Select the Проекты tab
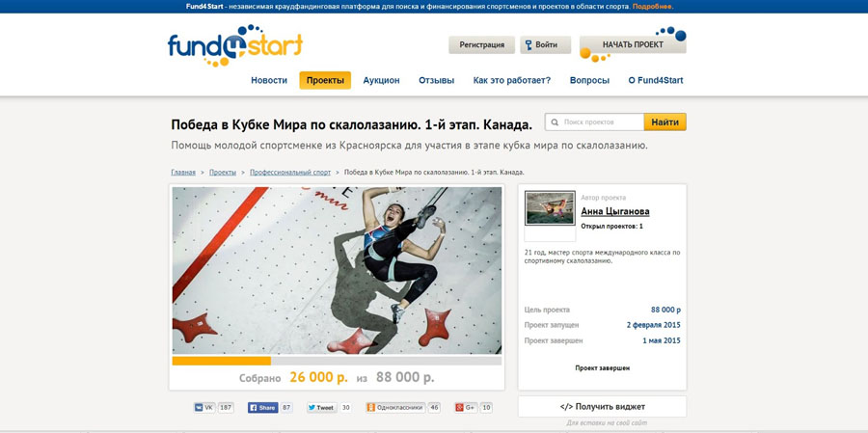 (325, 80)
